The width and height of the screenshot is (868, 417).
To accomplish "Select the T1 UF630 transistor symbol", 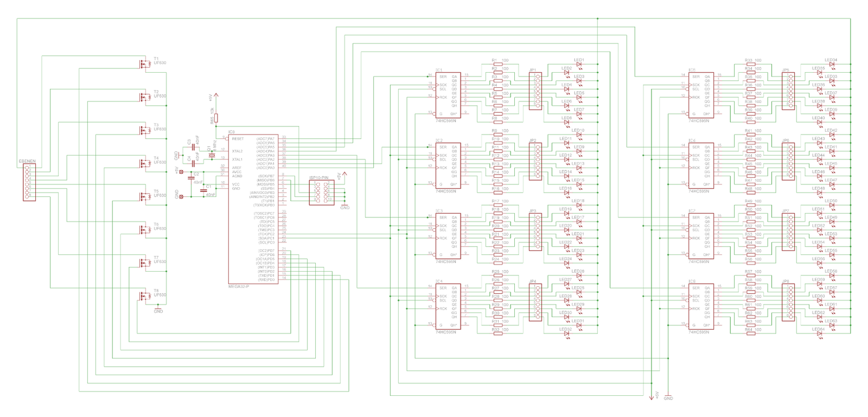I will click(145, 63).
